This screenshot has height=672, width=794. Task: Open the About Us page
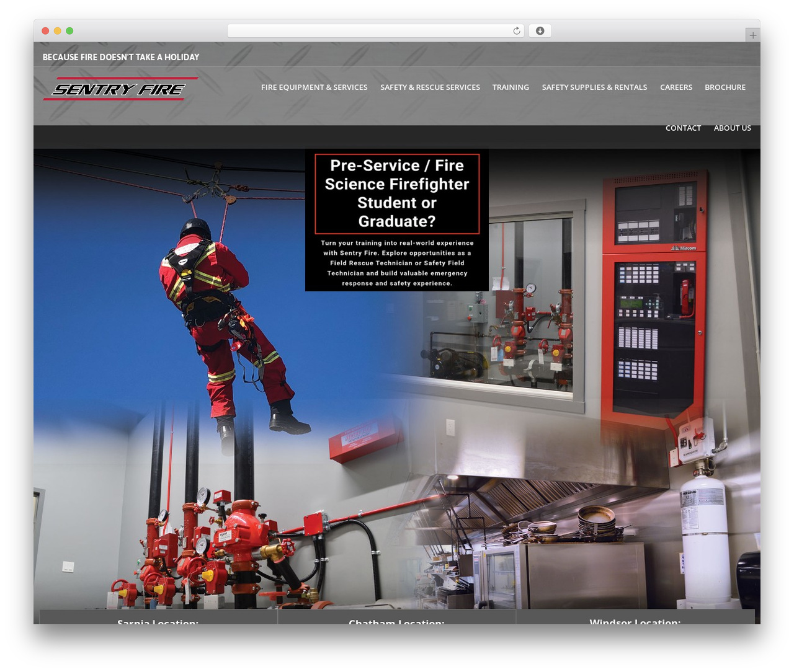(x=733, y=128)
